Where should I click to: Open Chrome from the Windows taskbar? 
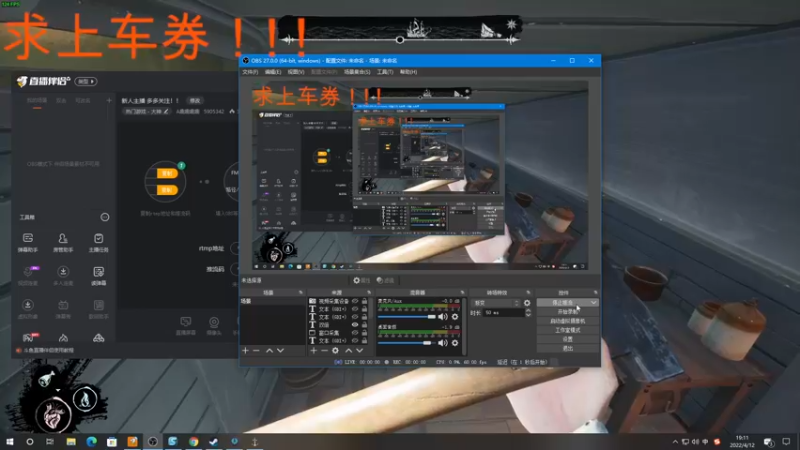193,441
